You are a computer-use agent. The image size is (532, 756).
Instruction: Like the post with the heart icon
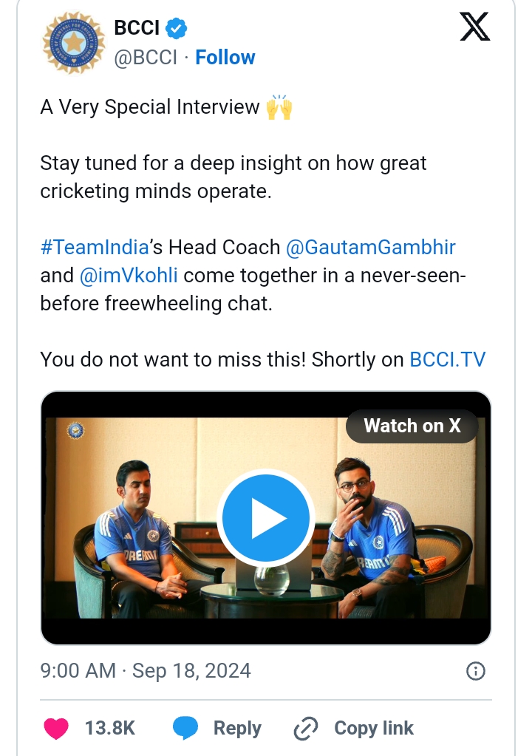point(56,729)
